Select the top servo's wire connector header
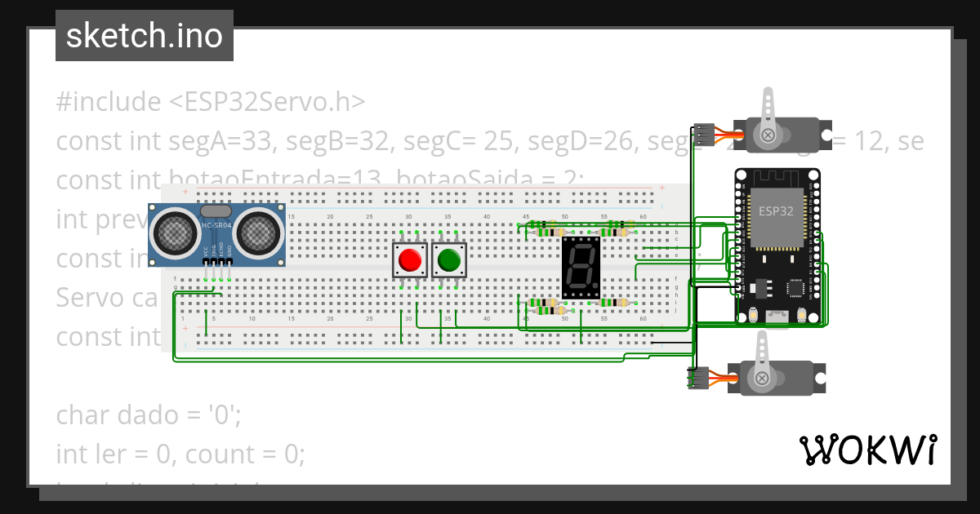Image resolution: width=980 pixels, height=514 pixels. point(704,133)
